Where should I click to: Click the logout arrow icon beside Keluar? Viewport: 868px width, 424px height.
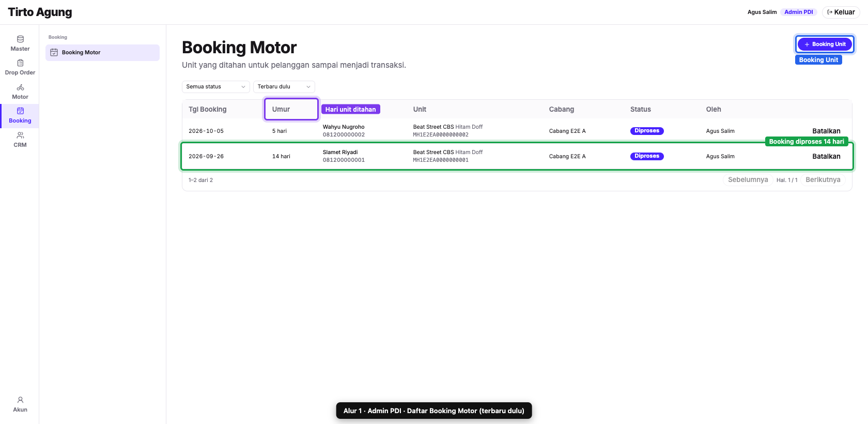click(x=830, y=12)
